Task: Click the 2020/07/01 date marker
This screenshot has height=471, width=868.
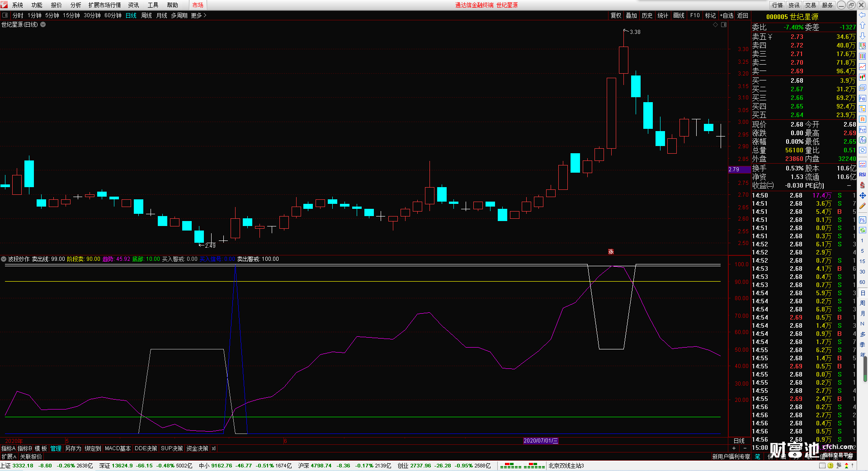Action: point(541,441)
